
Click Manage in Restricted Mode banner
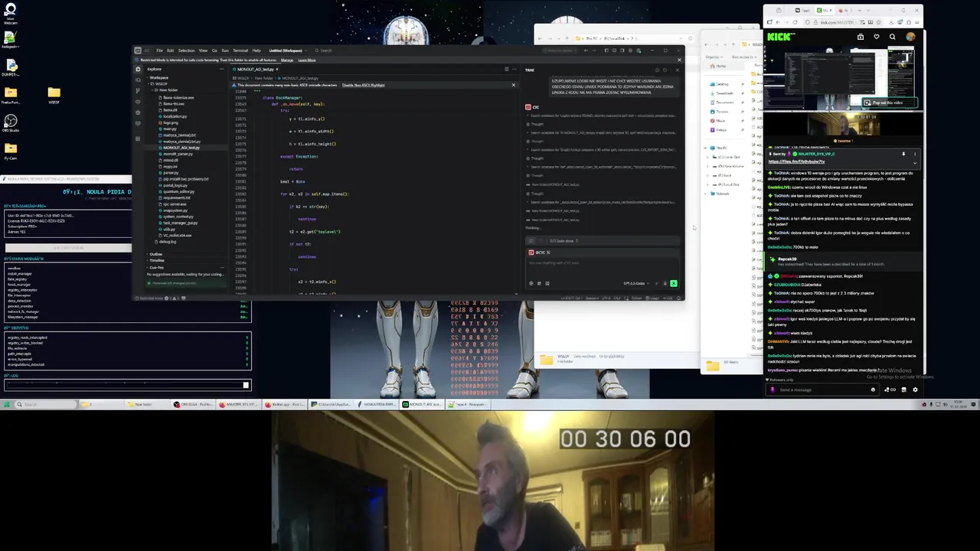pos(287,60)
